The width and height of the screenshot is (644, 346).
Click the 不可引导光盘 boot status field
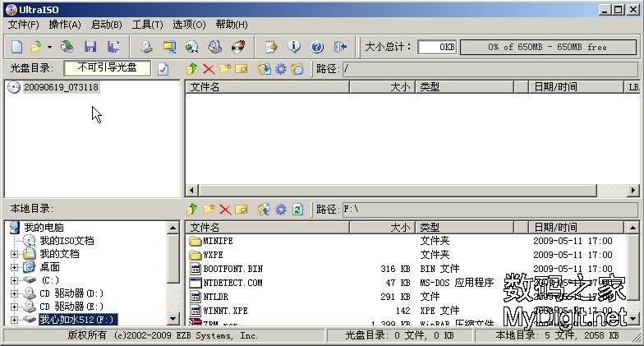pos(107,67)
